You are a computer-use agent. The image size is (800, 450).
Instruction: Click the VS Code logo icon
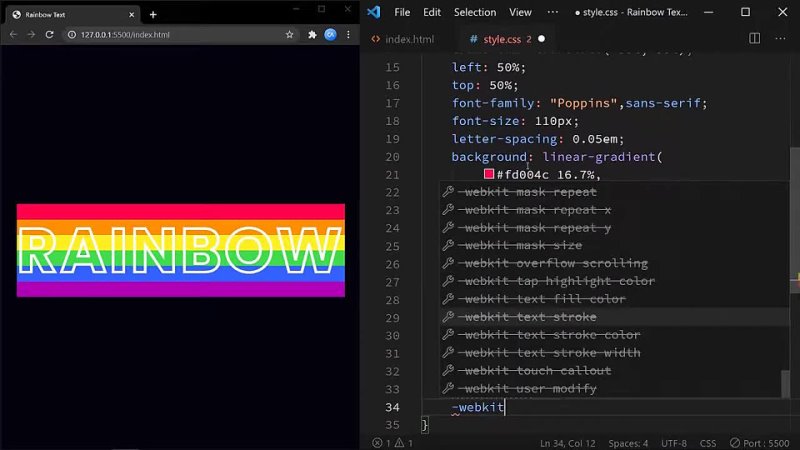(x=373, y=12)
